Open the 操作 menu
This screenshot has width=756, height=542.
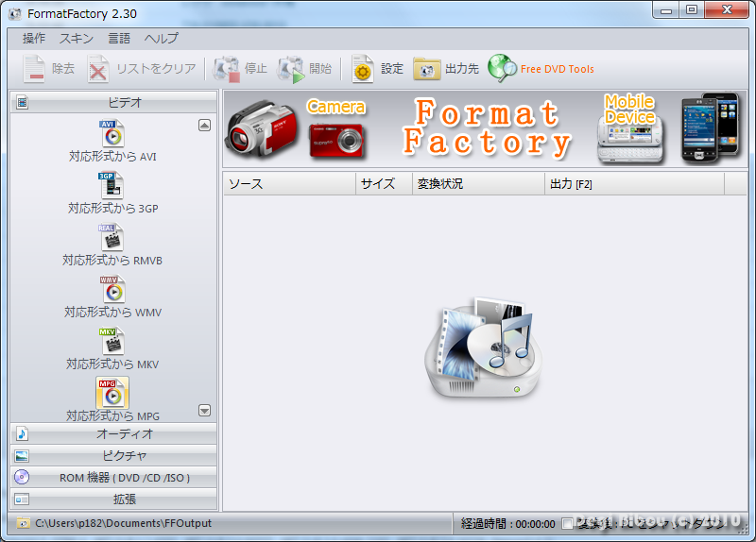click(x=34, y=38)
